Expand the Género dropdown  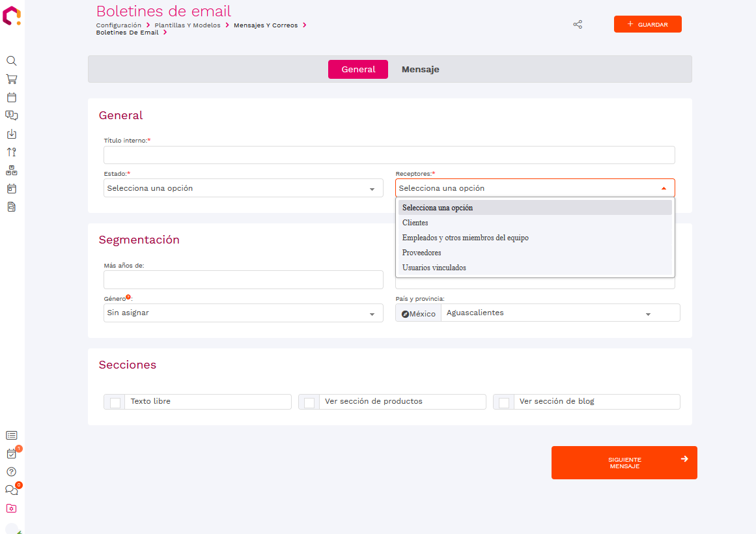point(243,313)
